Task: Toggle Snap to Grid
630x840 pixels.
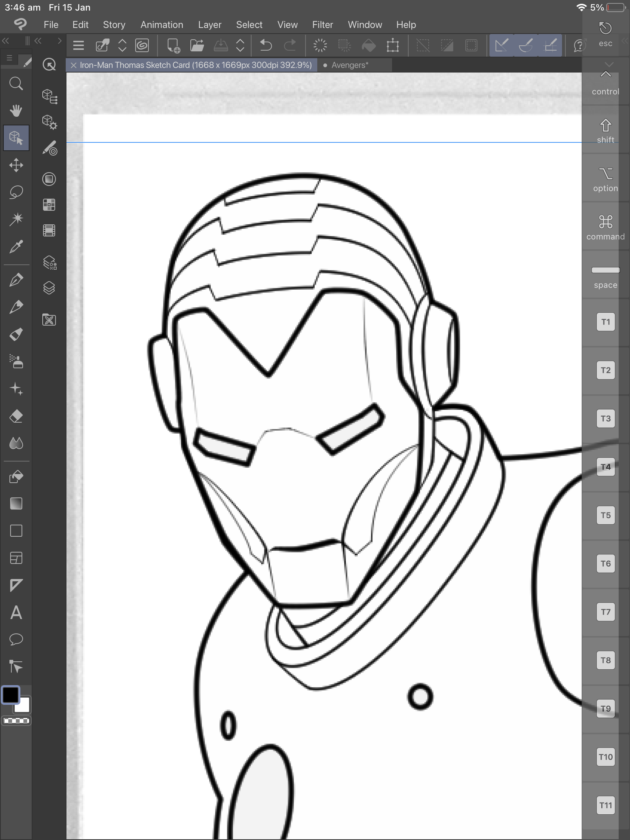Action: [x=550, y=46]
